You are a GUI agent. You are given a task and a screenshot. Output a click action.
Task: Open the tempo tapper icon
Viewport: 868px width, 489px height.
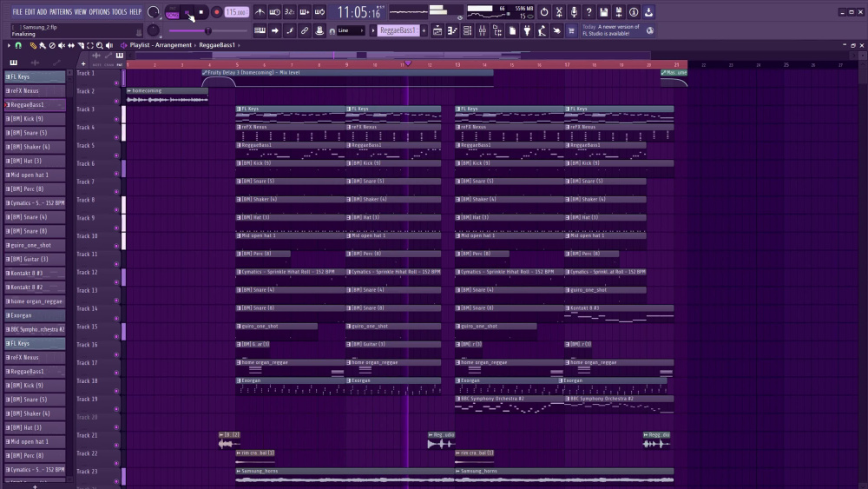click(542, 31)
